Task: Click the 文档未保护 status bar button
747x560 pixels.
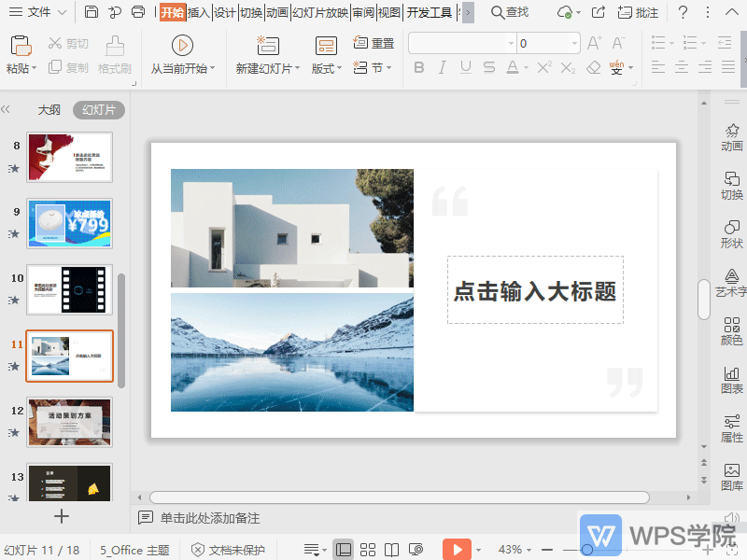Action: [229, 549]
